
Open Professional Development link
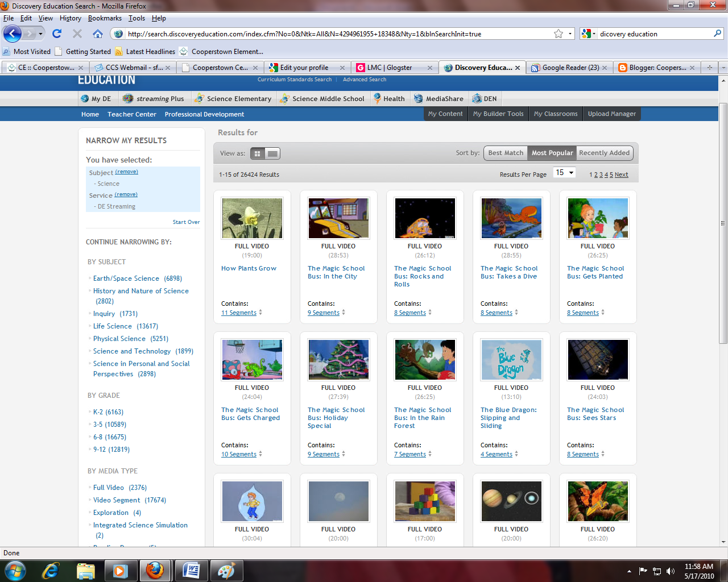pyautogui.click(x=204, y=114)
